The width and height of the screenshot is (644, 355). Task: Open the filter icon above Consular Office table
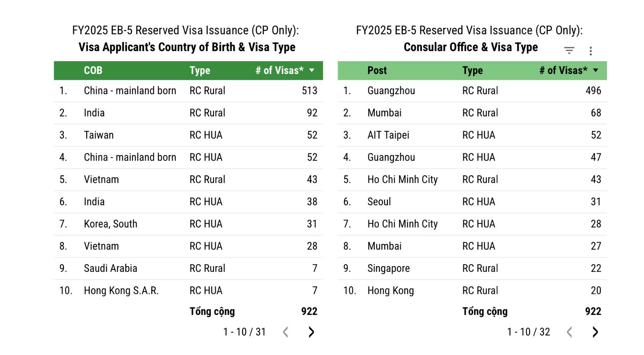[569, 50]
